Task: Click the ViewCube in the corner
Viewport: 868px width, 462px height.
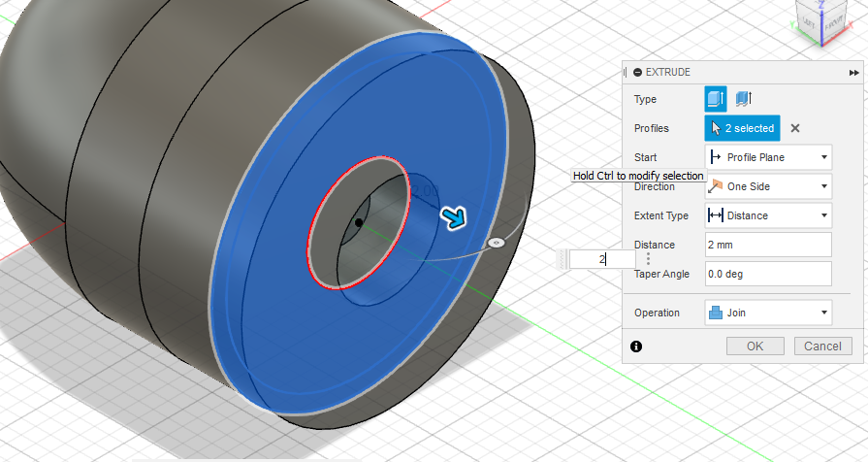Action: 820,22
